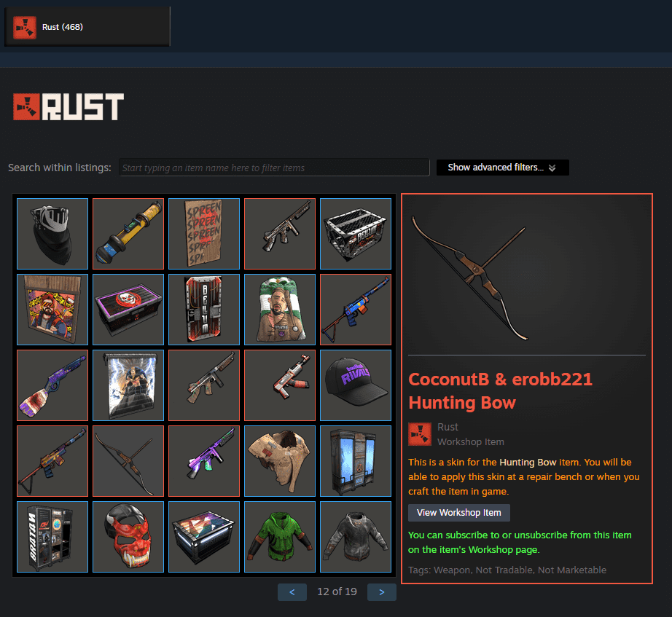Select the clown face storage box skin

[x=128, y=310]
